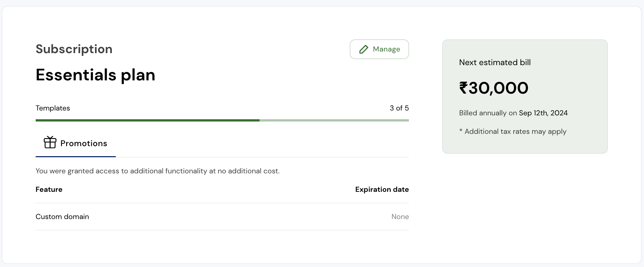
Task: Select the Custom domain feature row
Action: (x=222, y=216)
